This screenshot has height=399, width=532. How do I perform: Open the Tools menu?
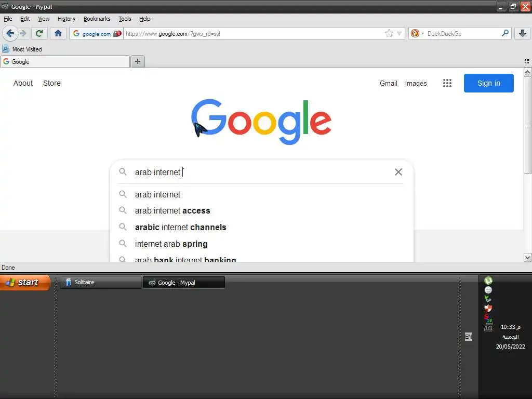pos(125,19)
